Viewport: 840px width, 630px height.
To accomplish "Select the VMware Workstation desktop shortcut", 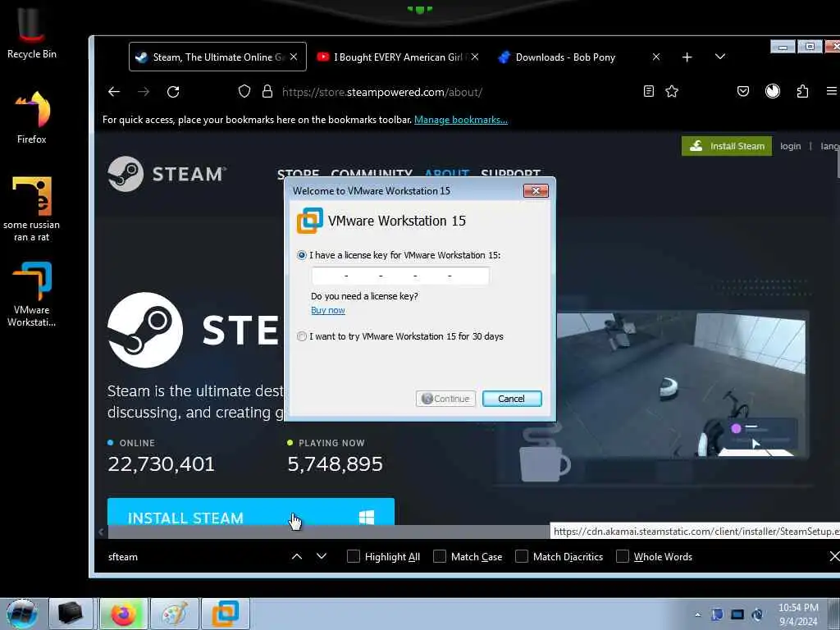I will [32, 294].
